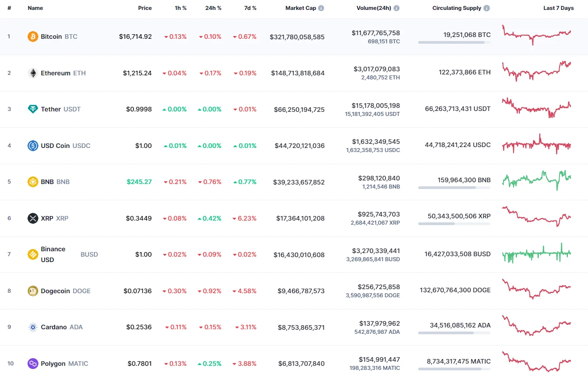Click the Tether USDT logo
This screenshot has width=588, height=378.
(32, 109)
